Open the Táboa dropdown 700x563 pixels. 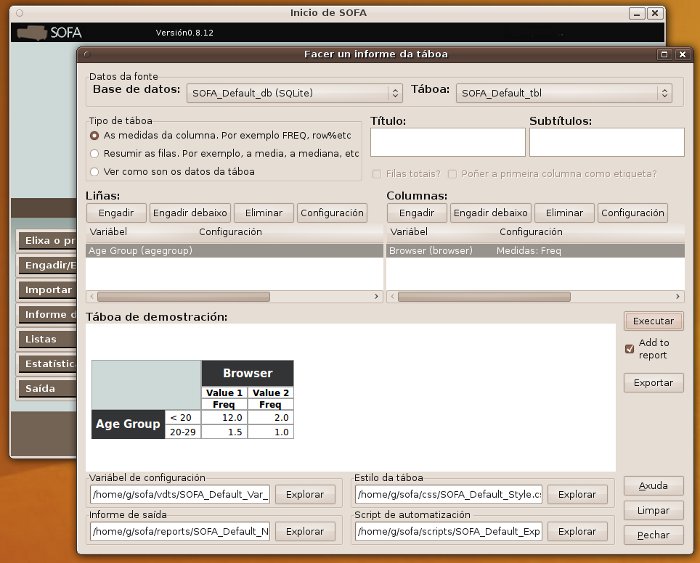click(x=564, y=93)
